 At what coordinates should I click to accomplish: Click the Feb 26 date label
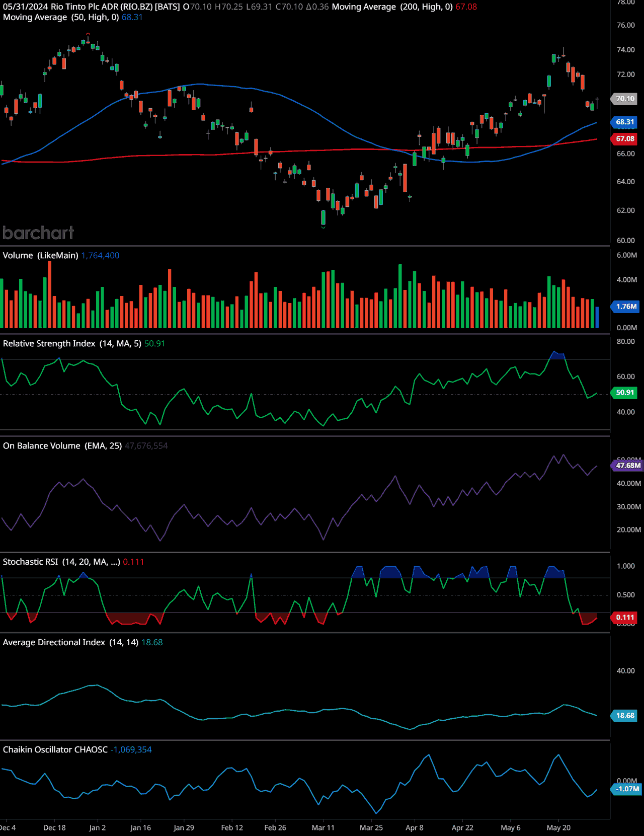coord(275,828)
